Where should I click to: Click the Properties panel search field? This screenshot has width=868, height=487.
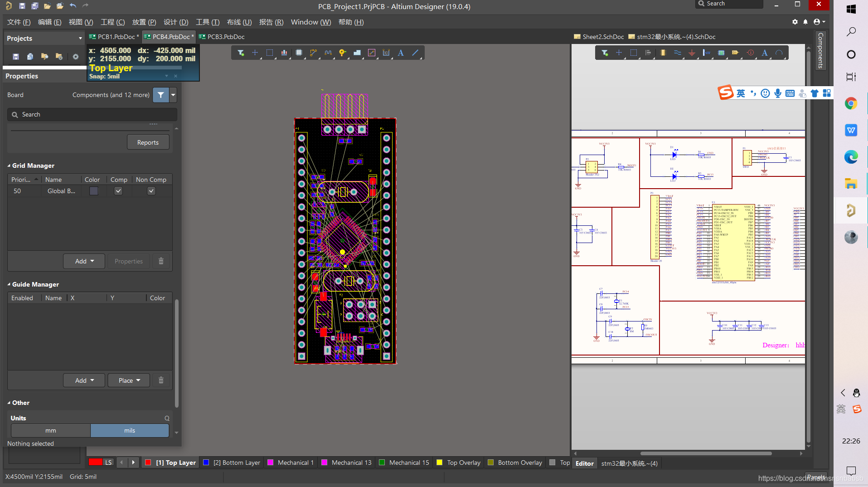coord(92,114)
